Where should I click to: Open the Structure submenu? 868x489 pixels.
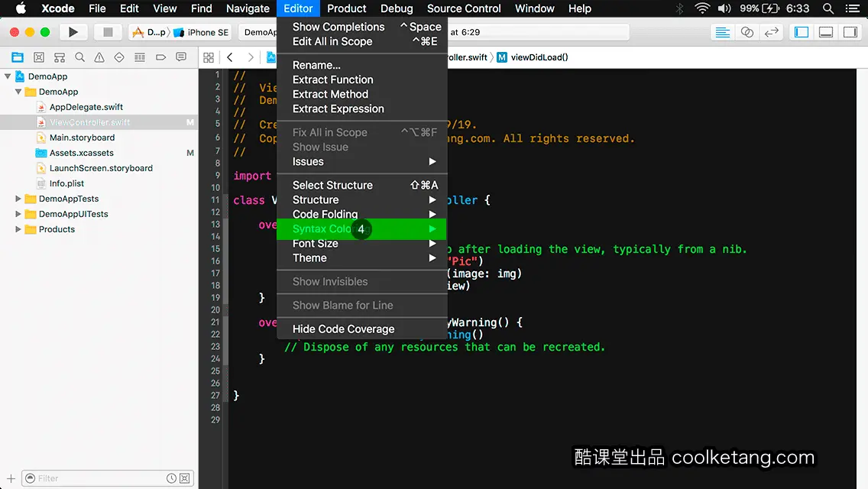coord(361,200)
